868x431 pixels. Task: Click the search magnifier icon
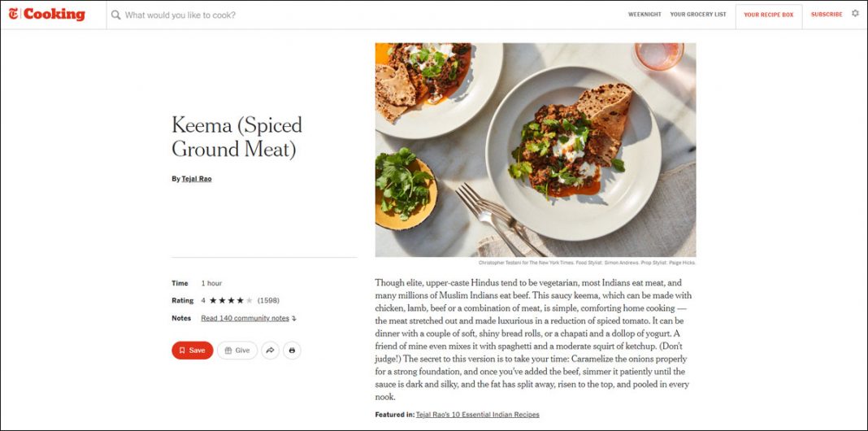116,15
